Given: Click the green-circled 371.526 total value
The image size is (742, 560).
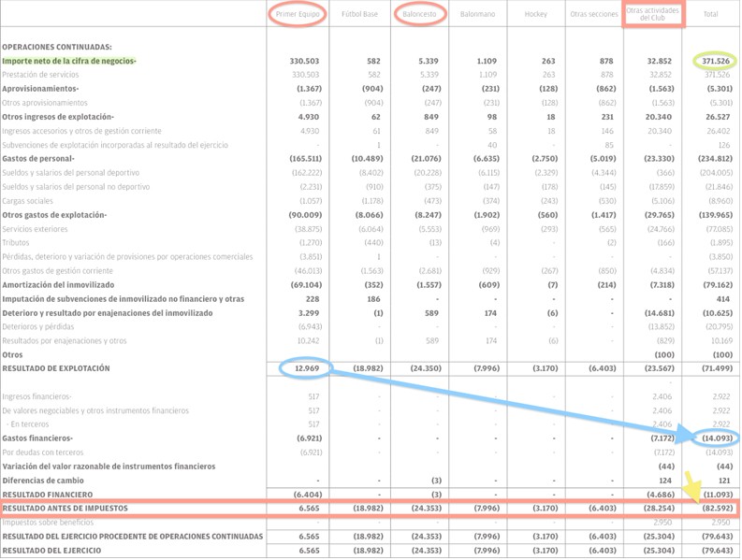Looking at the screenshot, I should click(715, 61).
